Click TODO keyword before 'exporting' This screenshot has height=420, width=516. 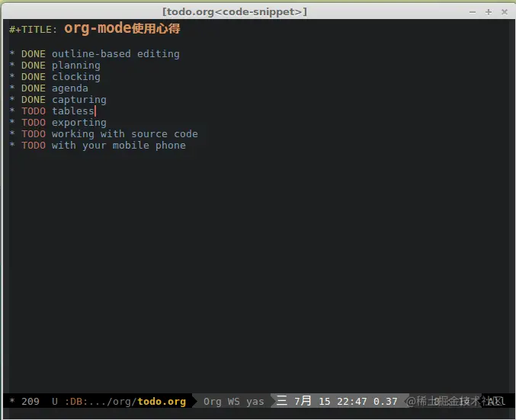pyautogui.click(x=34, y=123)
